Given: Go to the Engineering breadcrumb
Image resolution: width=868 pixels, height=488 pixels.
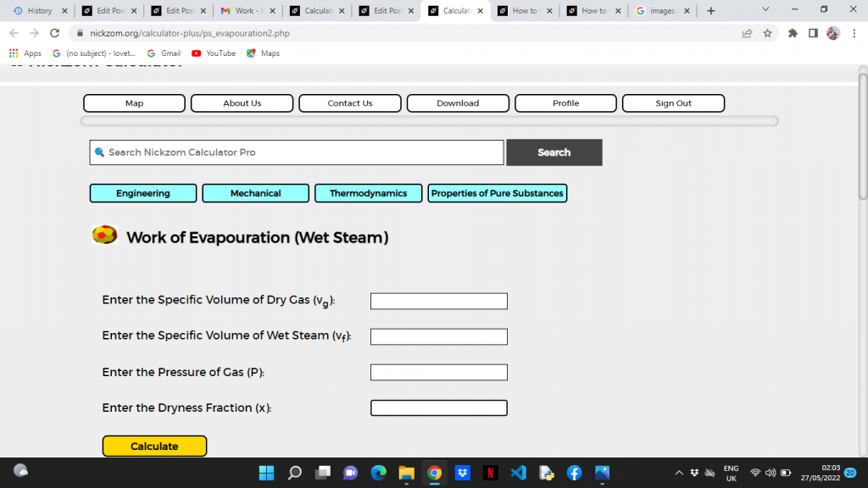Looking at the screenshot, I should click(142, 193).
